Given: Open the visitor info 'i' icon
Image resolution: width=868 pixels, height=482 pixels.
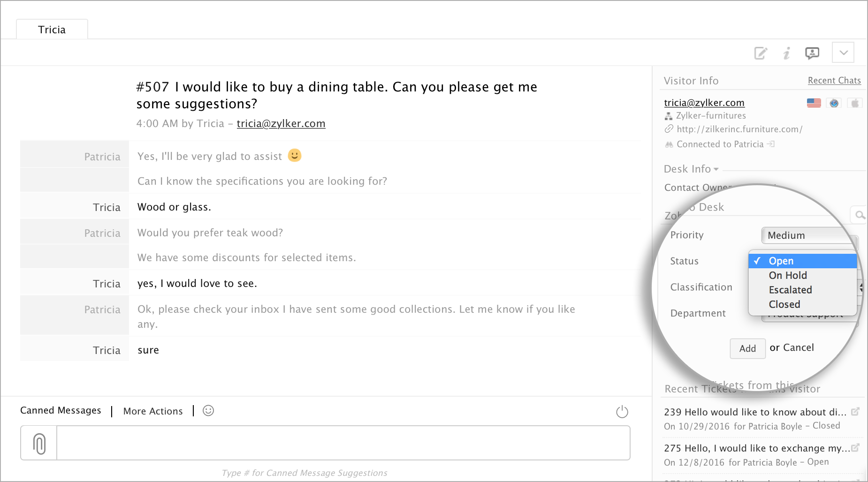Looking at the screenshot, I should [787, 53].
